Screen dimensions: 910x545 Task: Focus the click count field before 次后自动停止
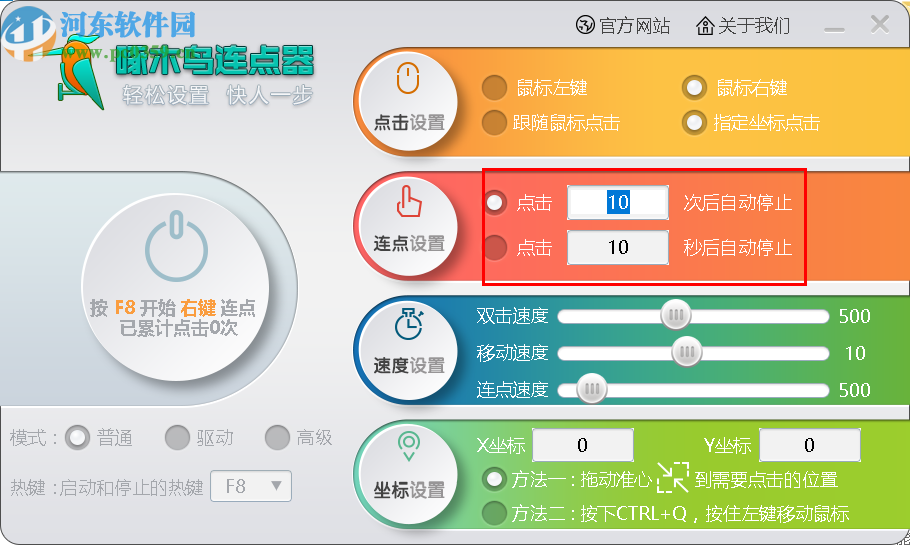[618, 203]
